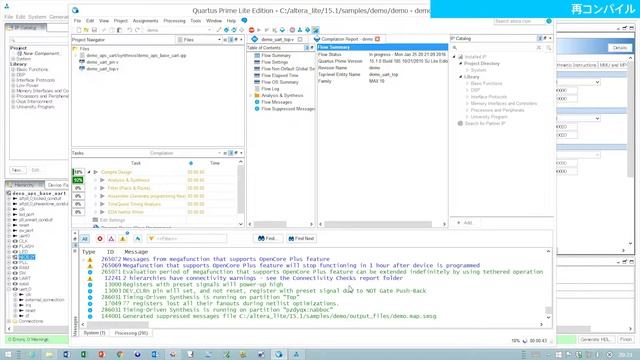The height and width of the screenshot is (360, 640).
Task: Click the Save toolbar icon
Action: point(94,30)
